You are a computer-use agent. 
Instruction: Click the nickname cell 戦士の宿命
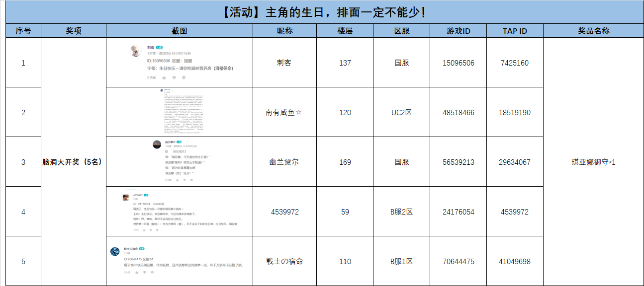pyautogui.click(x=285, y=261)
